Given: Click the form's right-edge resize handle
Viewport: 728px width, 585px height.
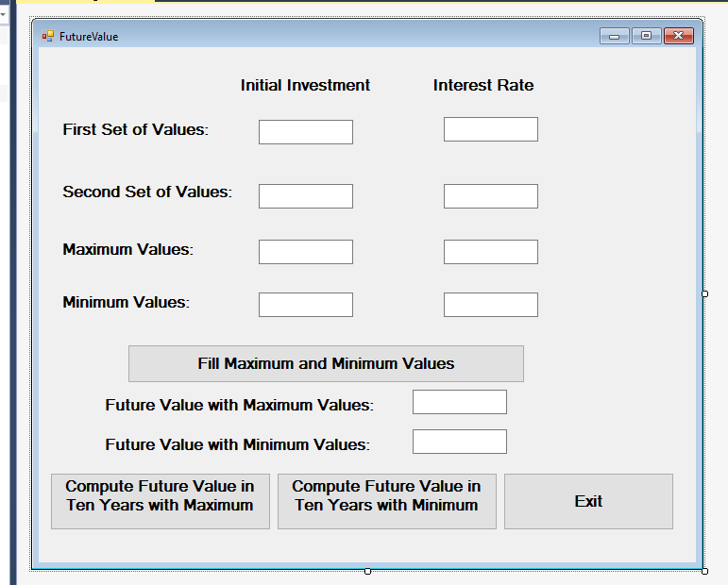Looking at the screenshot, I should (704, 293).
